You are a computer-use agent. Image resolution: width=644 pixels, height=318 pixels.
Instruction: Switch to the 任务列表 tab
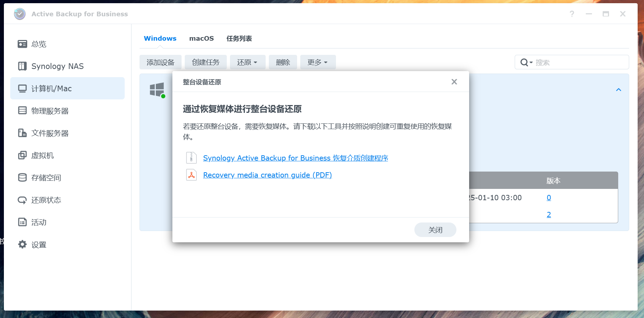click(239, 38)
